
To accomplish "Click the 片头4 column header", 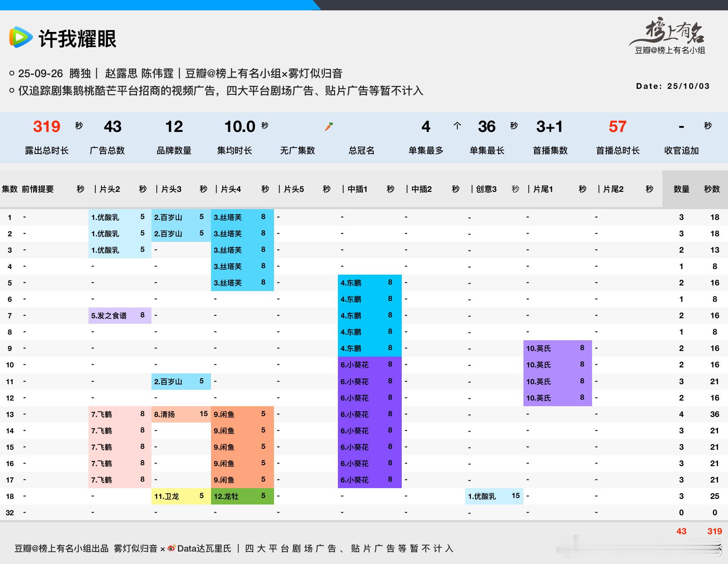I will tap(231, 189).
